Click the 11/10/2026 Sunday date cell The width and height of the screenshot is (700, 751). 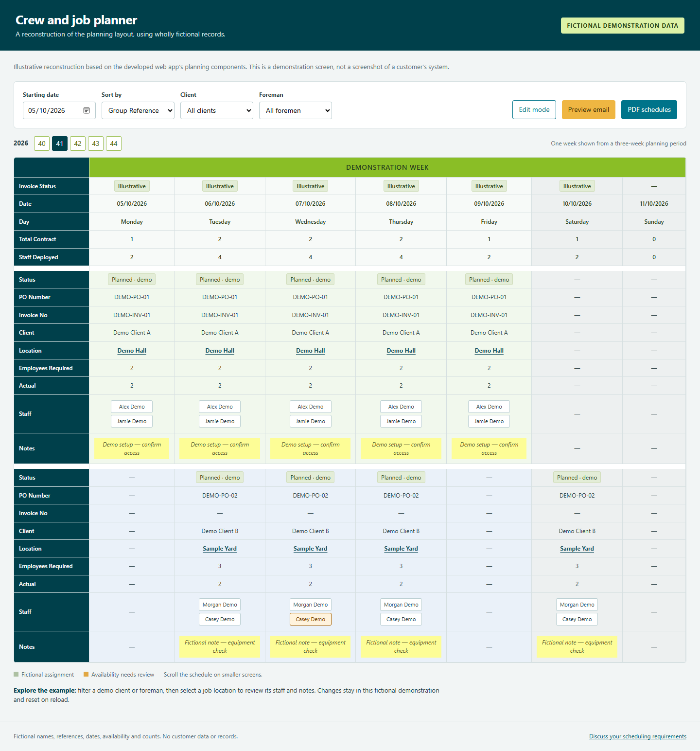point(654,204)
